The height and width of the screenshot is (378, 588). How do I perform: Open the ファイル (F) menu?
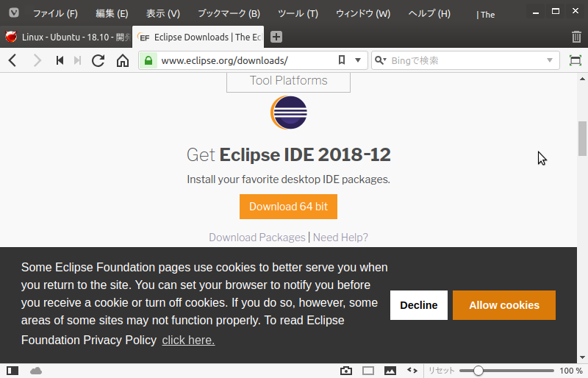point(55,14)
